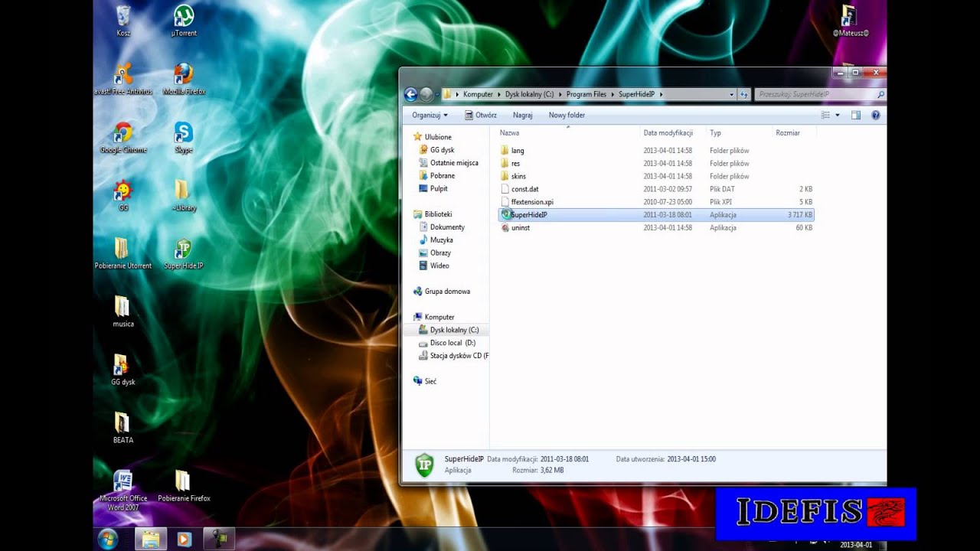The width and height of the screenshot is (980, 551).
Task: Click the Windows Start orb
Action: 108,539
